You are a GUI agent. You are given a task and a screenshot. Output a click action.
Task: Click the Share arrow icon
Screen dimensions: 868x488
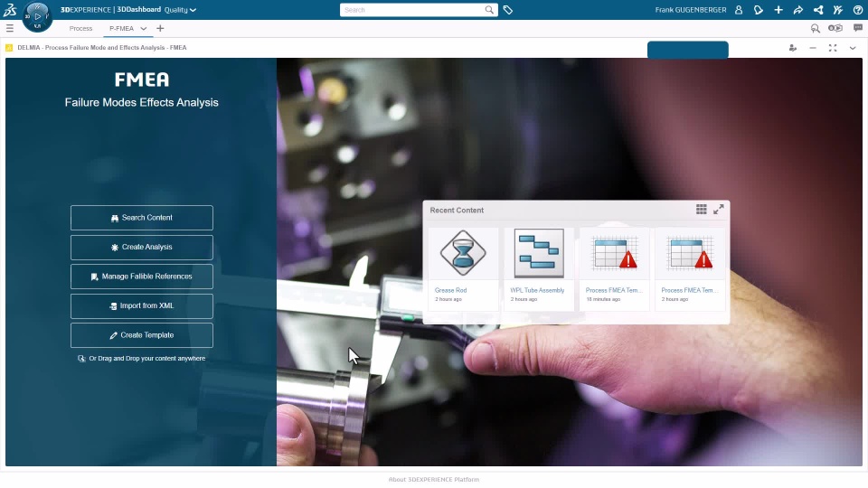coord(798,10)
